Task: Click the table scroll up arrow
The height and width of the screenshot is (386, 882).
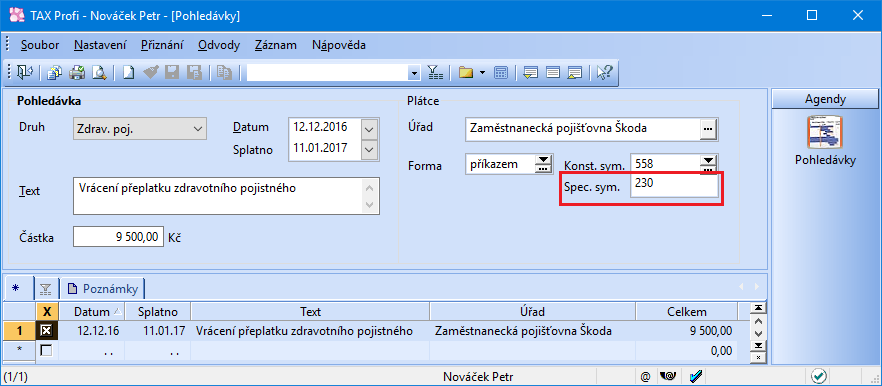Action: (758, 321)
